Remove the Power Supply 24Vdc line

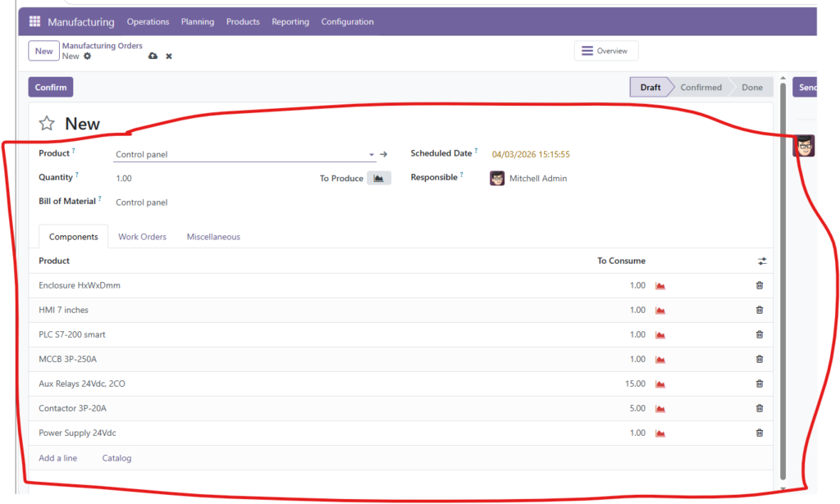pos(759,433)
